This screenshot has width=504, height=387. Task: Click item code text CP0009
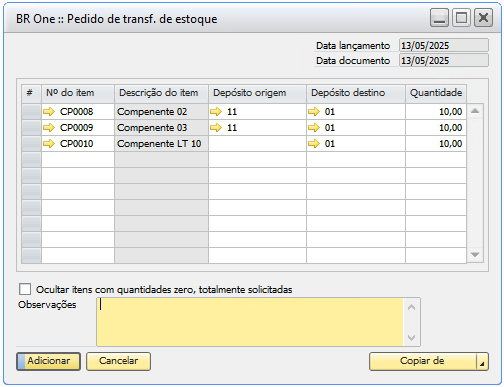tap(76, 128)
